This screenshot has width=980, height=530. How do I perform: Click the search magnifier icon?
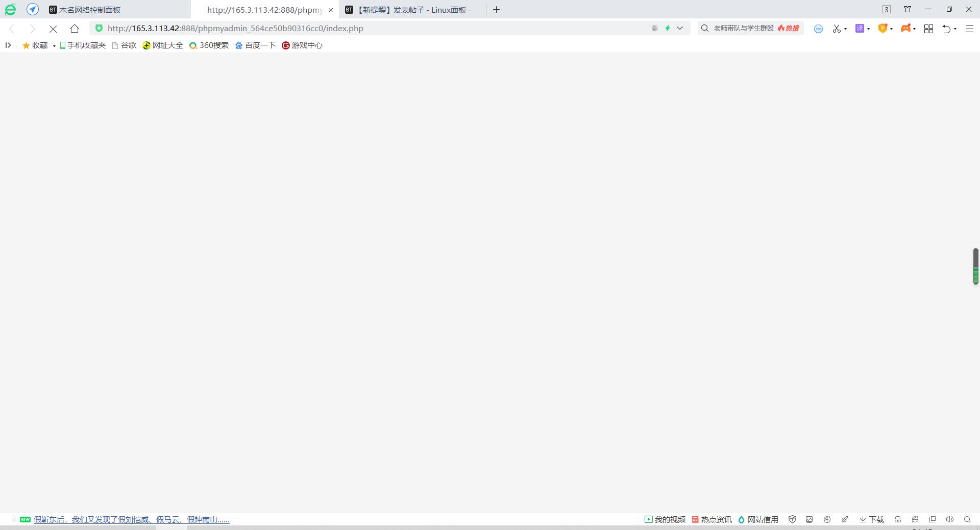pyautogui.click(x=705, y=28)
